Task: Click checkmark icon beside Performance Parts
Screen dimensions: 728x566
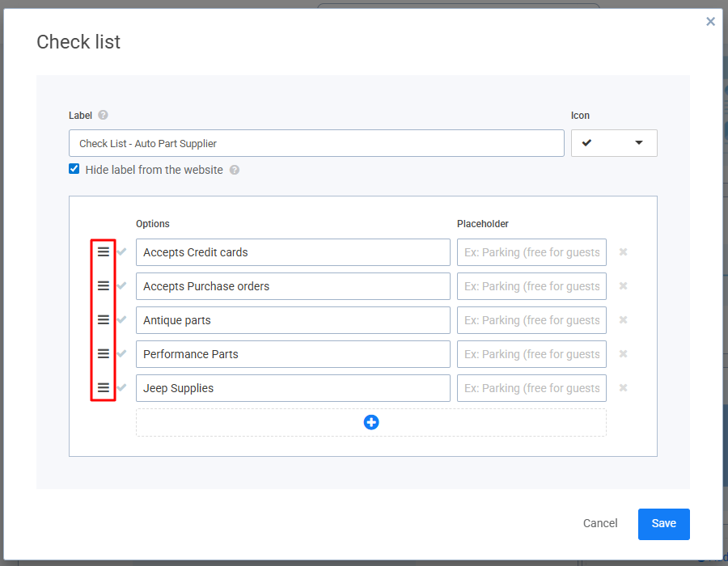Action: 121,353
